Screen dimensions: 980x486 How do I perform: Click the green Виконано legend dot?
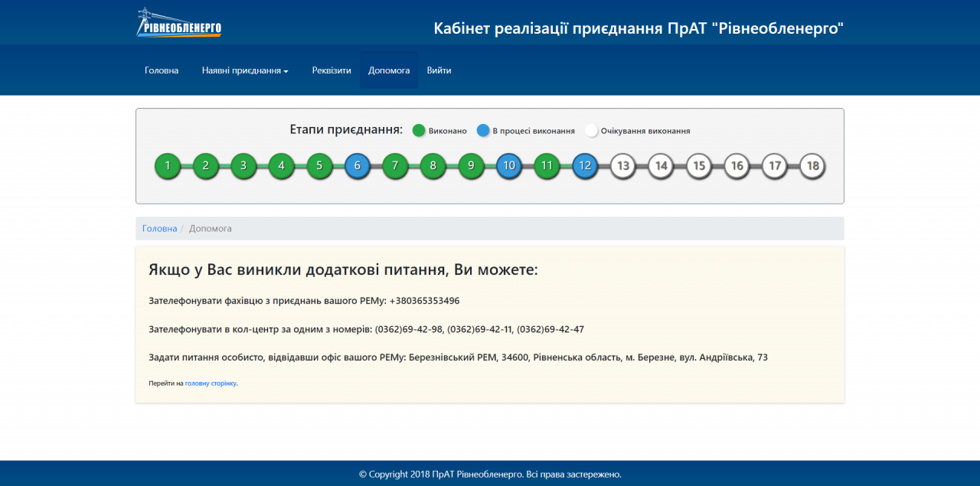click(419, 130)
